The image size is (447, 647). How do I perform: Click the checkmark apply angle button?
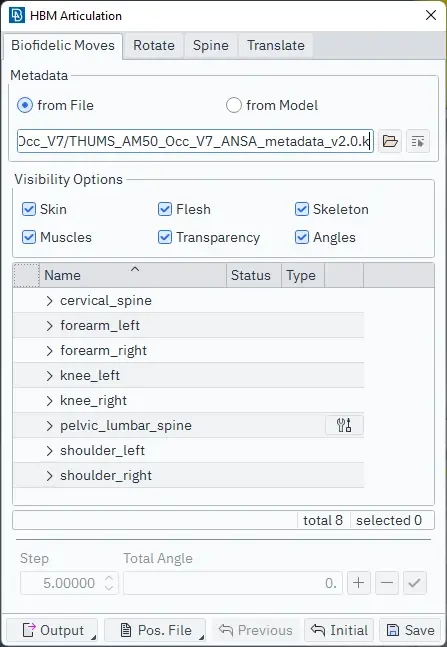(414, 583)
